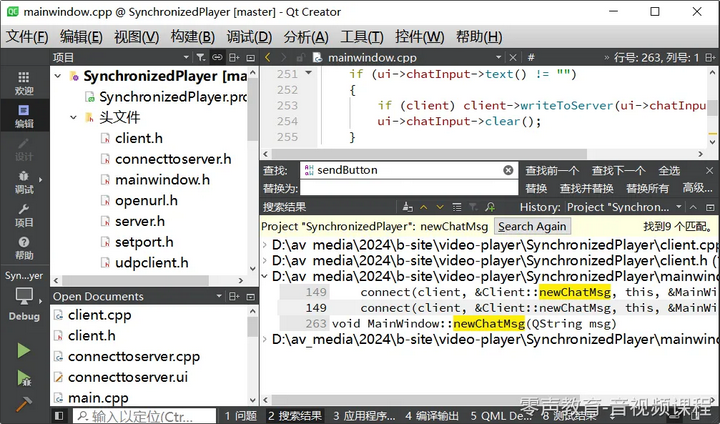Switch to 编辑 (Edit) mode
This screenshot has height=424, width=720.
click(x=24, y=116)
